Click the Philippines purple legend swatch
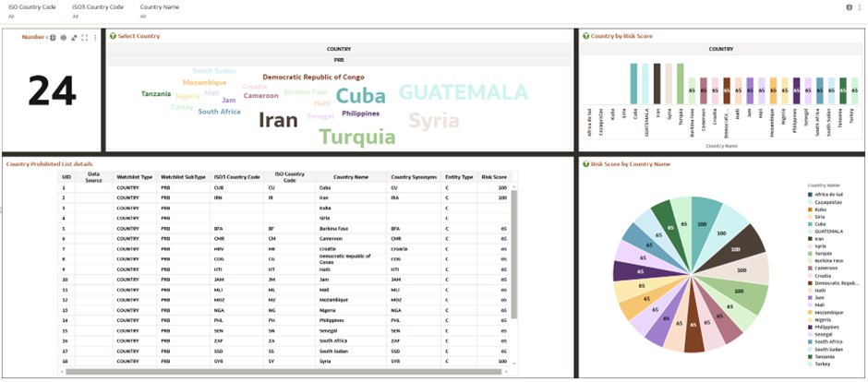The width and height of the screenshot is (868, 382). (810, 327)
